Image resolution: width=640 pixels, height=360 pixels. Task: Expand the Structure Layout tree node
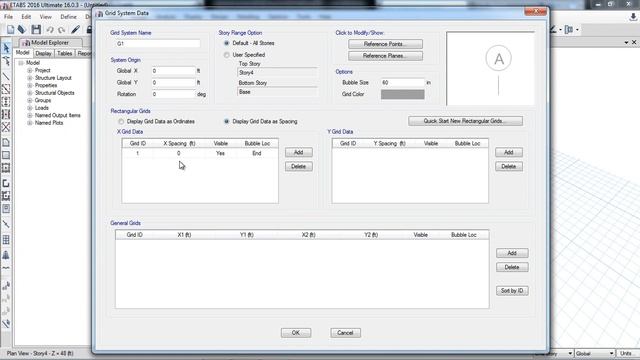29,78
